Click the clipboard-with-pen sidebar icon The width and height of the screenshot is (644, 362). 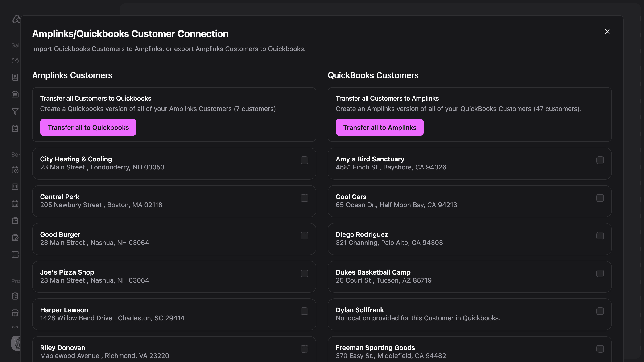click(15, 238)
